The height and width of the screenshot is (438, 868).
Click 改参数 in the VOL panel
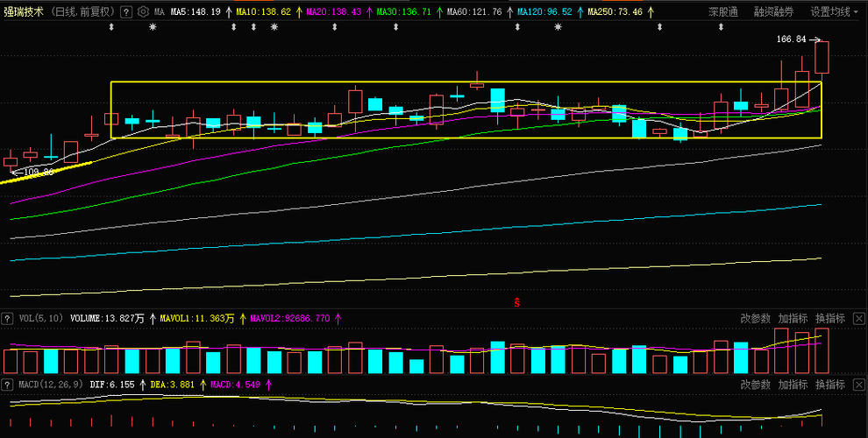pos(756,319)
